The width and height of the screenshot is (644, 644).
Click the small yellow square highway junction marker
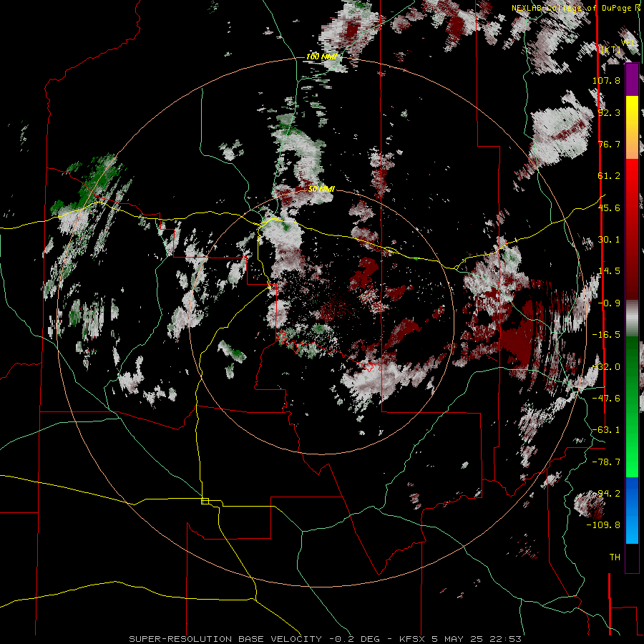click(x=205, y=501)
